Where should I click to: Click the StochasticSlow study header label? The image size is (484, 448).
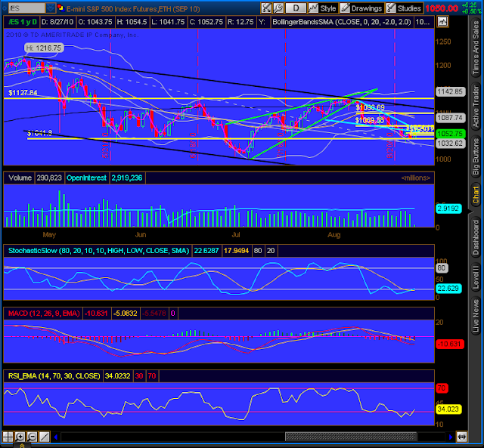(98, 251)
